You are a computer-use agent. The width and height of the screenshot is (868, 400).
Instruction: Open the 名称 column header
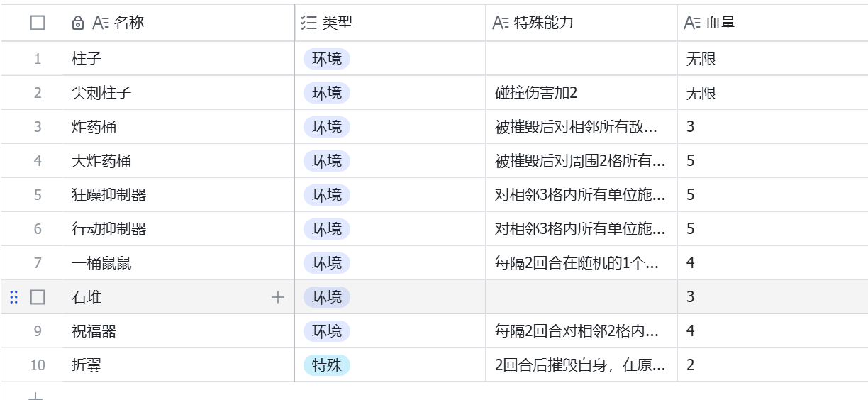coord(178,23)
